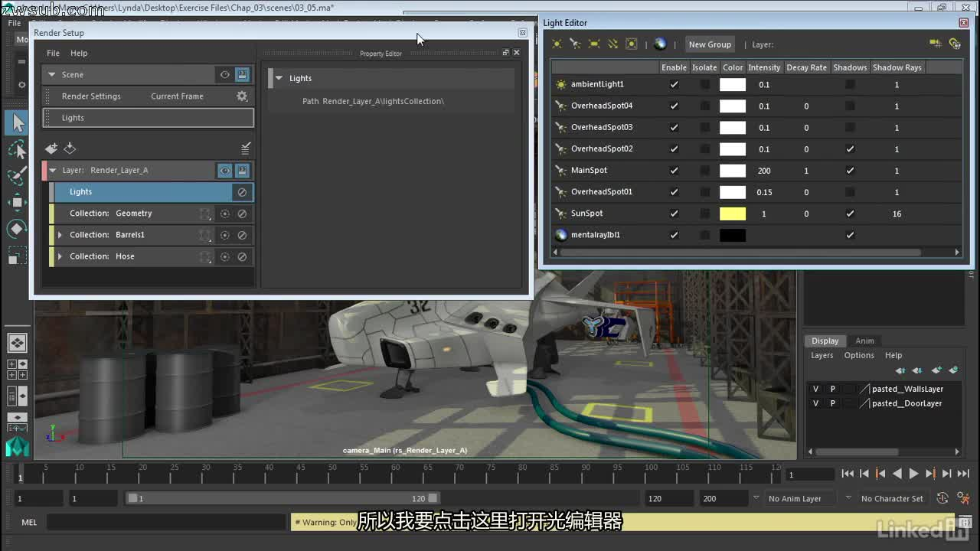Screen dimensions: 980x551
Task: Go to the end of the playback range
Action: (963, 474)
